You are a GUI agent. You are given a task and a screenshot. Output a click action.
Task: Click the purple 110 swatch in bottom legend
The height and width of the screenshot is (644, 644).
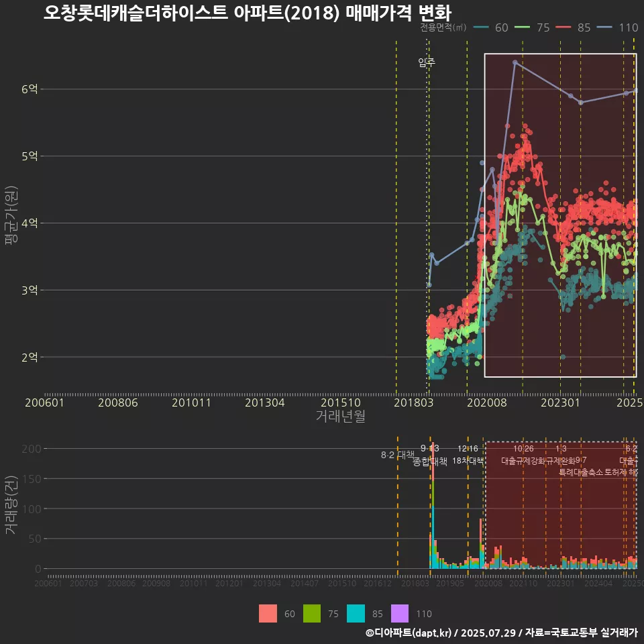[400, 614]
